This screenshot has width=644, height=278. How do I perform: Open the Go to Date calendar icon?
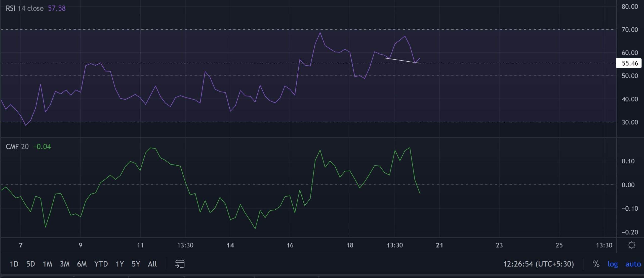click(x=180, y=264)
